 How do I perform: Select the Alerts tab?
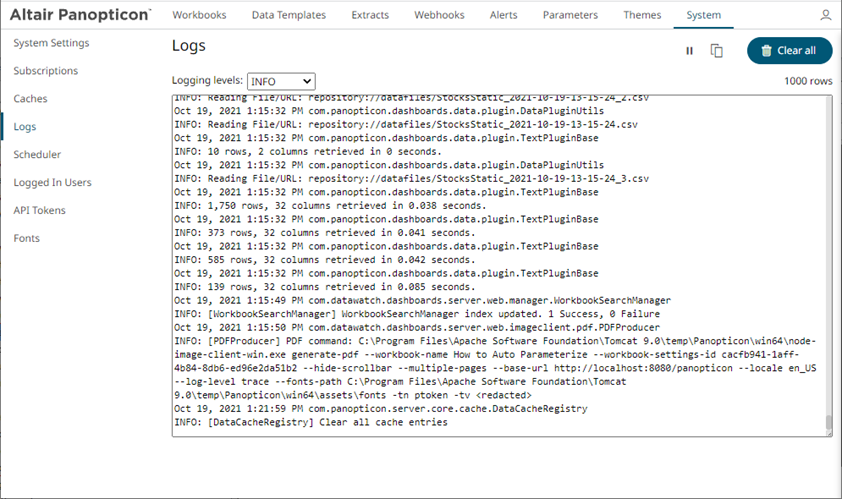[504, 16]
